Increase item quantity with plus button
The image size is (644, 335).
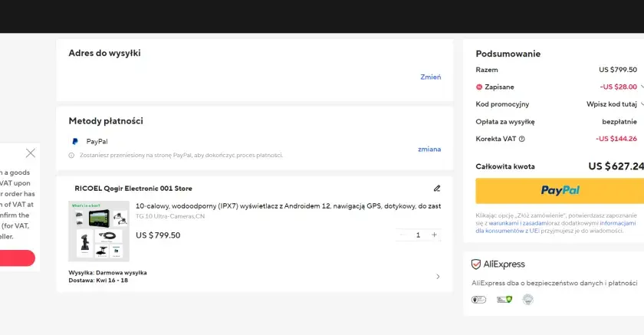[434, 235]
